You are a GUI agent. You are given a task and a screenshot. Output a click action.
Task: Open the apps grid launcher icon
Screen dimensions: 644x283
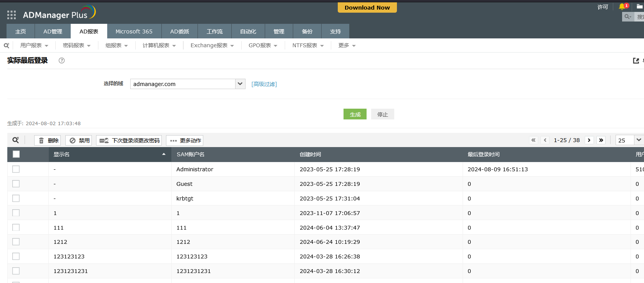tap(12, 15)
